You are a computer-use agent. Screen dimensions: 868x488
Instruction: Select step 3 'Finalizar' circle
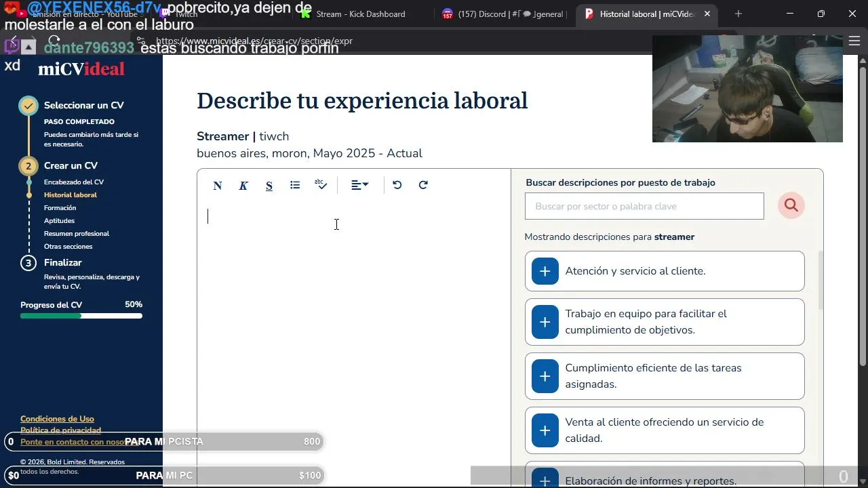(28, 263)
